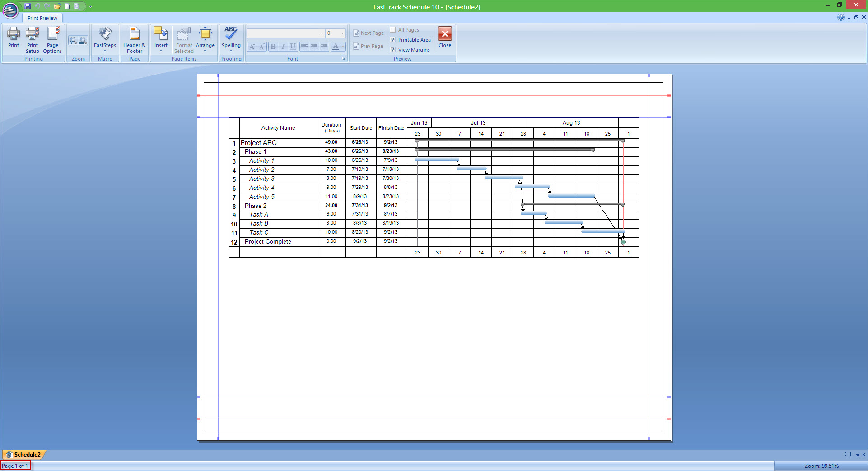Click the Save icon in quick access toolbar
Image resolution: width=868 pixels, height=471 pixels.
pos(28,6)
